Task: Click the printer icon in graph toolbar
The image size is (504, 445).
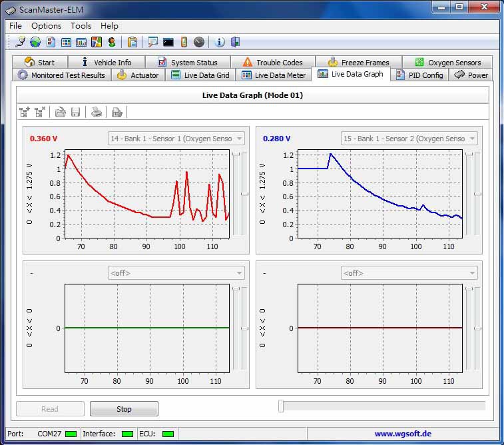Action: (x=97, y=112)
